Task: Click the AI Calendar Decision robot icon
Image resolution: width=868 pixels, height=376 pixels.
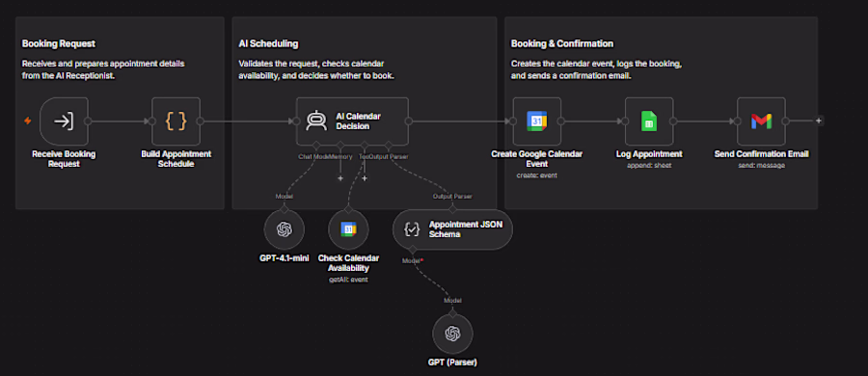Action: (x=316, y=121)
